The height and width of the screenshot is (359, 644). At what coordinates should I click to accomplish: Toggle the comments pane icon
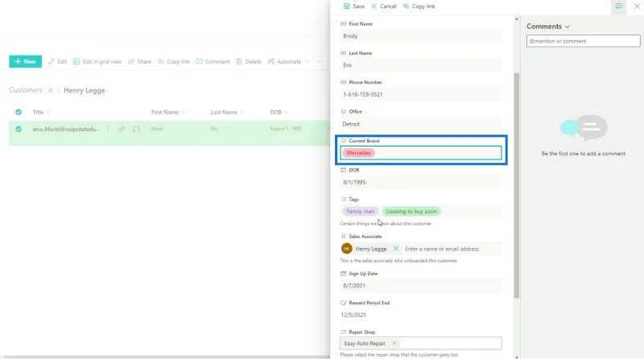619,6
